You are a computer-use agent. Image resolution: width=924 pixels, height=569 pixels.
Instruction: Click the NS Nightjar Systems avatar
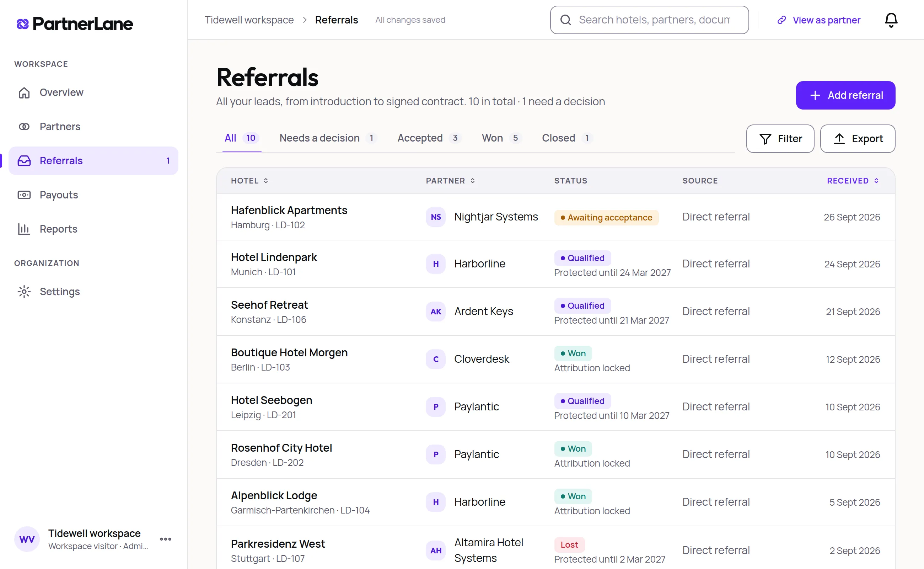coord(435,217)
